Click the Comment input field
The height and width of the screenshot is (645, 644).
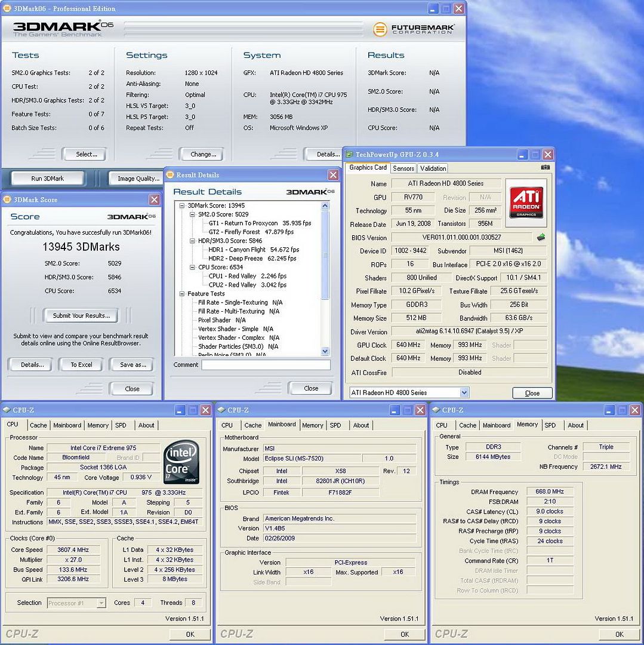[x=266, y=365]
